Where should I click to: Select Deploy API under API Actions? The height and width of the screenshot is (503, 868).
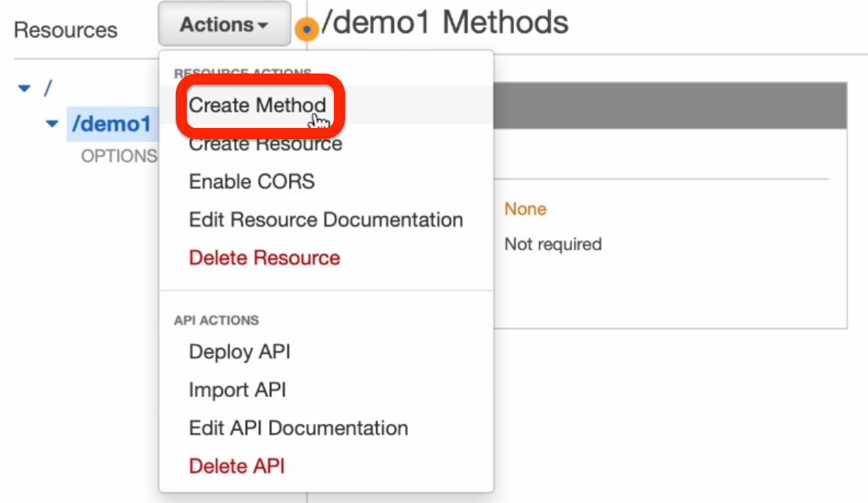pyautogui.click(x=239, y=352)
